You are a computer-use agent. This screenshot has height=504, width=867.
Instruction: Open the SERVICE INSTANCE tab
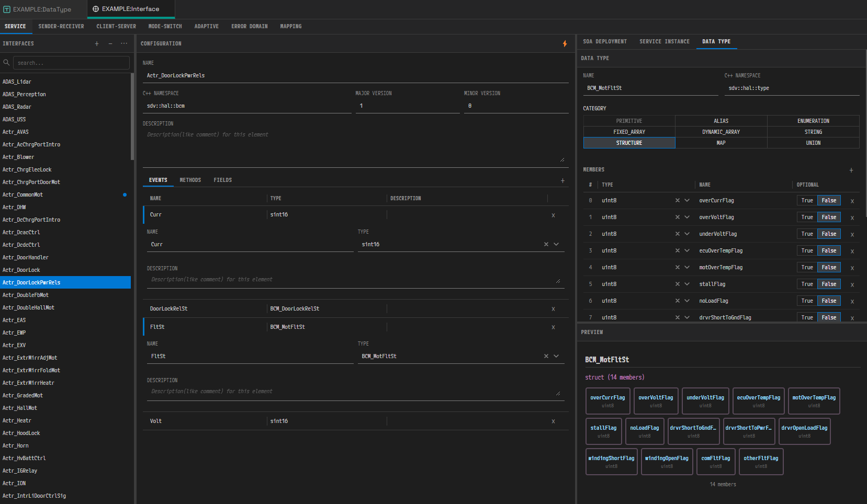(x=665, y=41)
